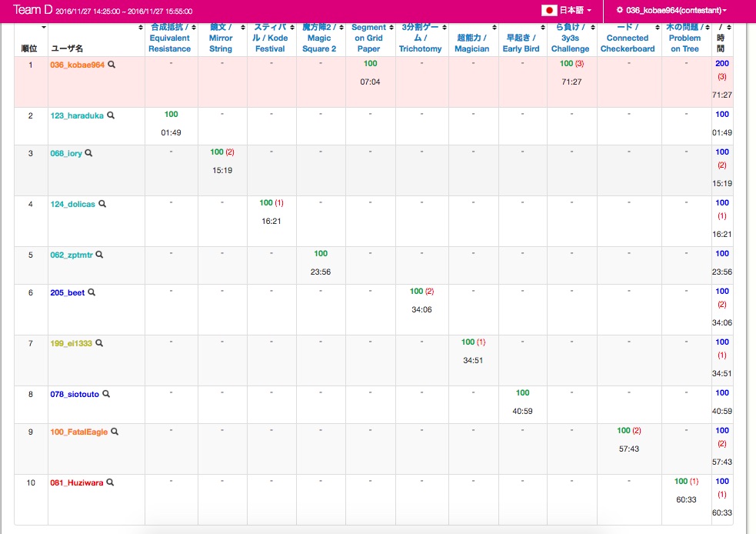
Task: Open Segment on Grid Paper problem link
Action: click(369, 38)
